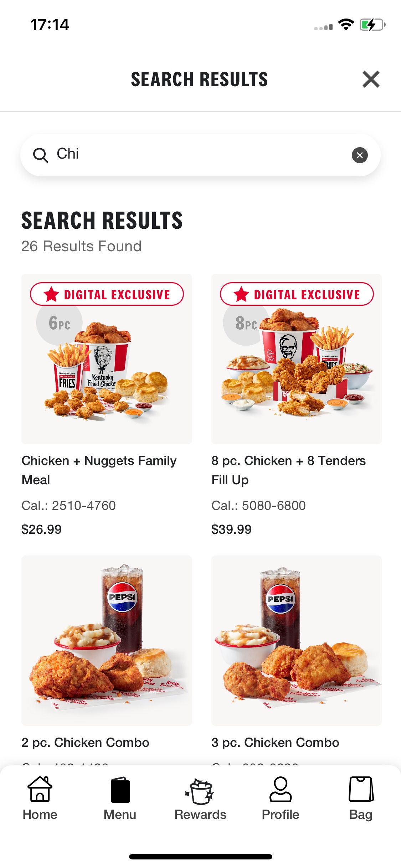Screen dimensions: 401x868
Task: Tap the battery charging indicator
Action: point(372,25)
